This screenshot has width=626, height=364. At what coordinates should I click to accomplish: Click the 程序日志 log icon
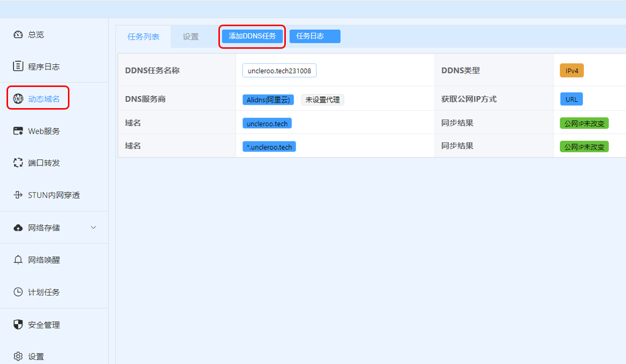point(18,66)
